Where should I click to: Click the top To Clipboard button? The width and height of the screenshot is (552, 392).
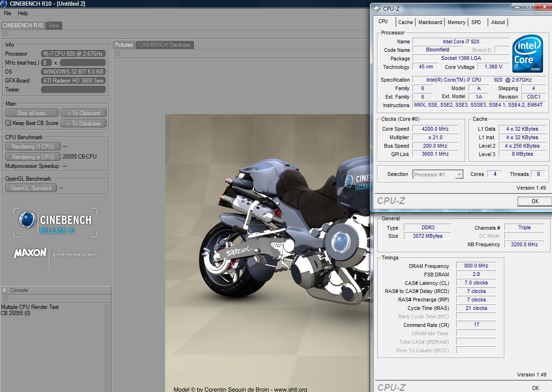(84, 113)
